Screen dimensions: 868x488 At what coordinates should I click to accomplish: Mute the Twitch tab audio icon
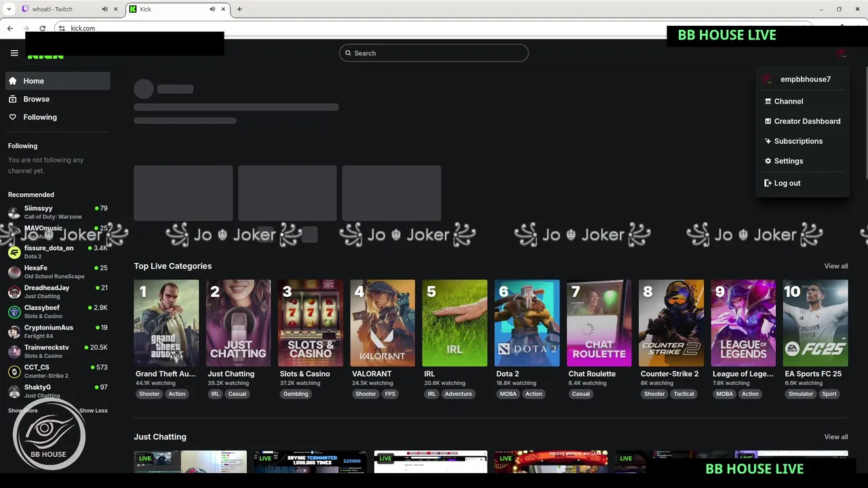point(104,9)
